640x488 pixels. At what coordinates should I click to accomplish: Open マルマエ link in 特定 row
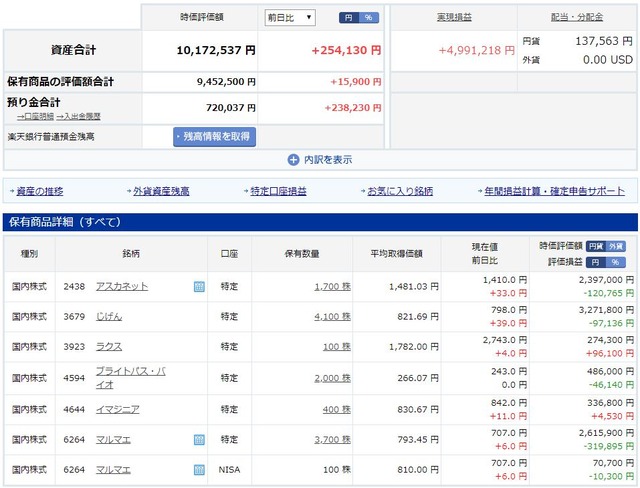(113, 439)
